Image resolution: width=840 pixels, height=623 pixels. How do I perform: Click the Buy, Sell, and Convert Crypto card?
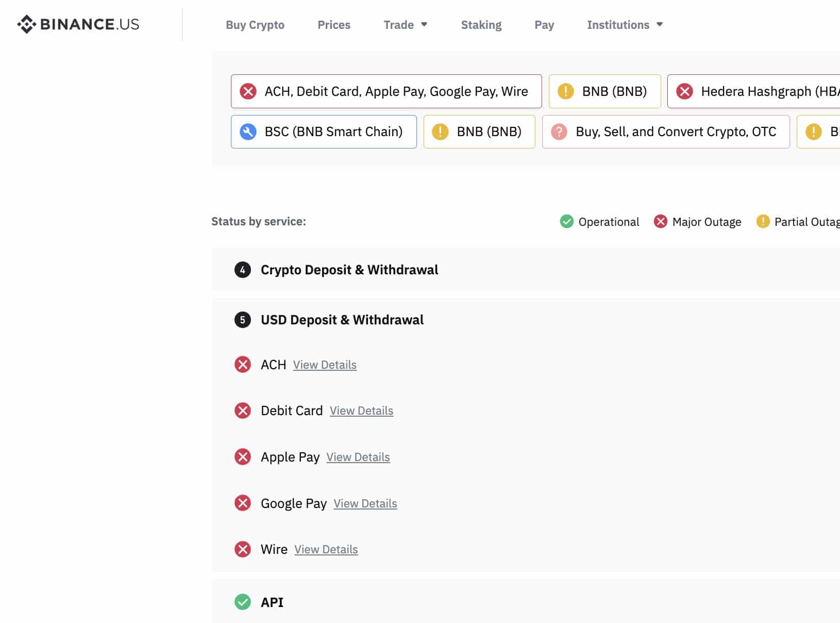pyautogui.click(x=665, y=132)
